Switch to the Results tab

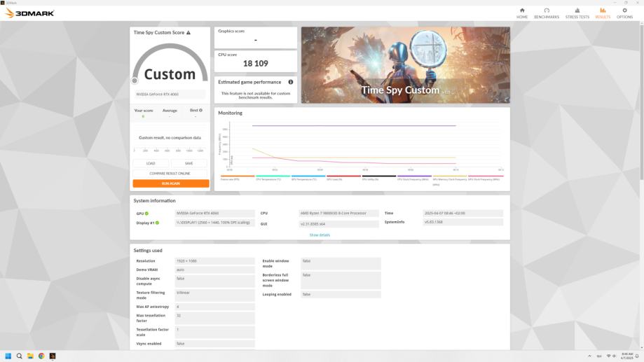click(x=603, y=13)
